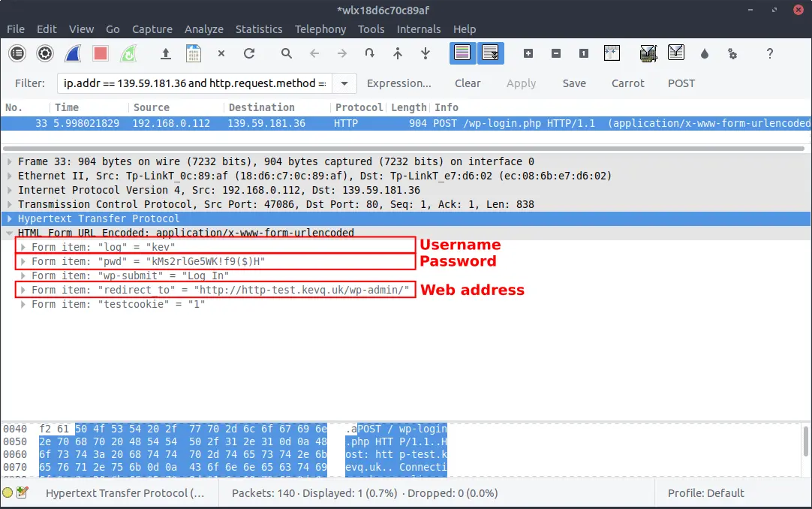812x509 pixels.
Task: Expand the Form item "pwd" entry
Action: click(23, 261)
